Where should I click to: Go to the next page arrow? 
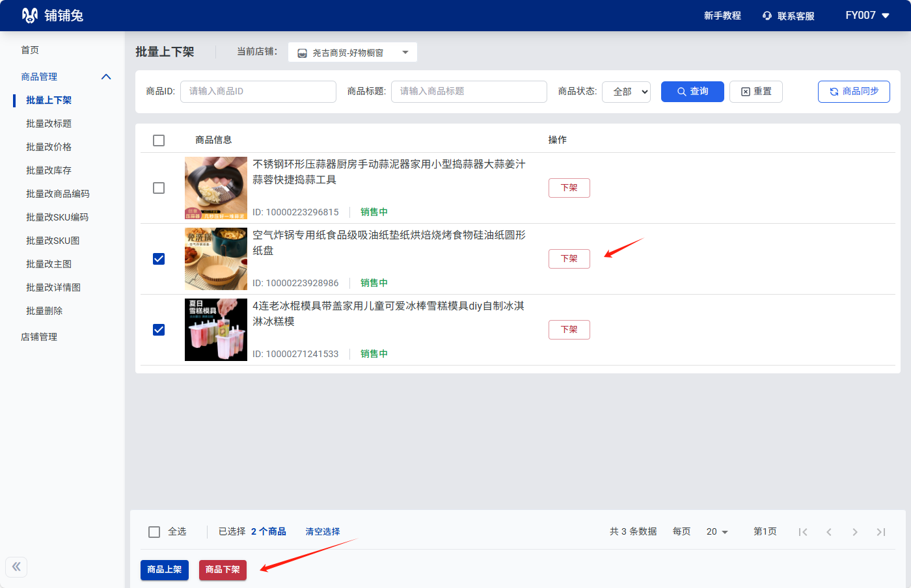pyautogui.click(x=855, y=532)
